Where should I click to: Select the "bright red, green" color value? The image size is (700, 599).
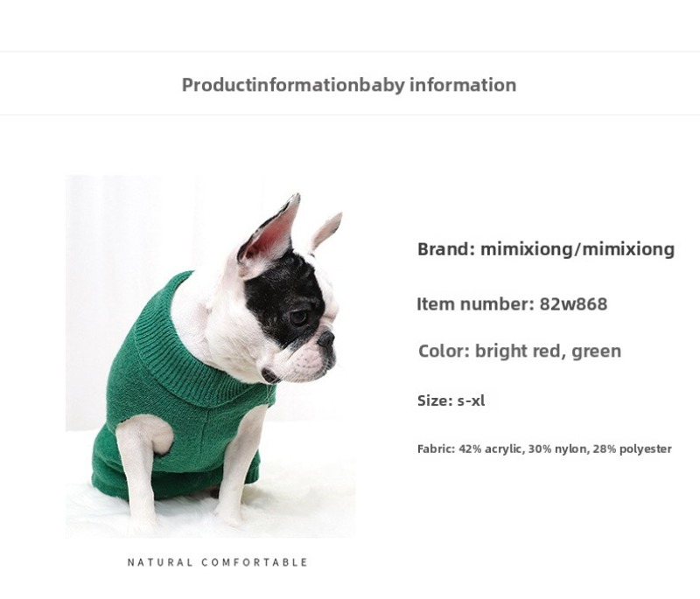pos(548,352)
